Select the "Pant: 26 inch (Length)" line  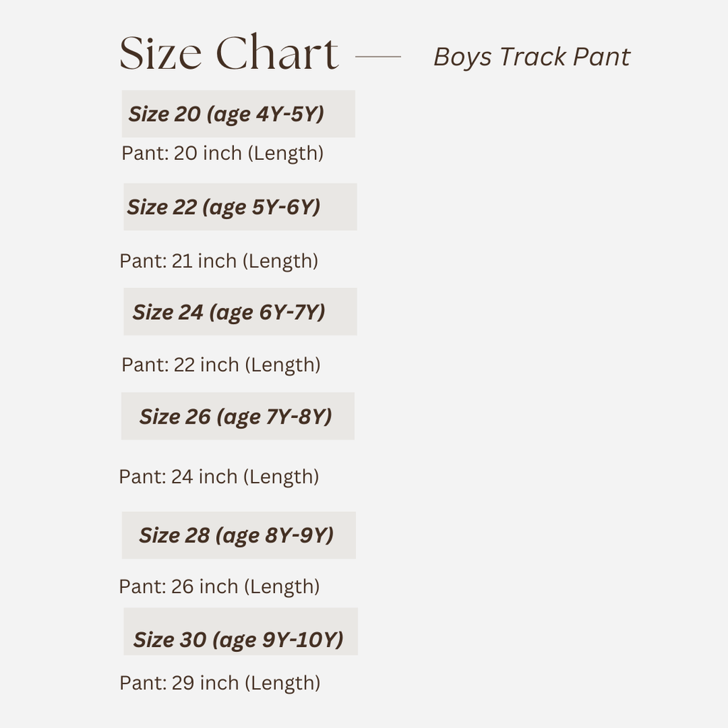click(x=219, y=587)
